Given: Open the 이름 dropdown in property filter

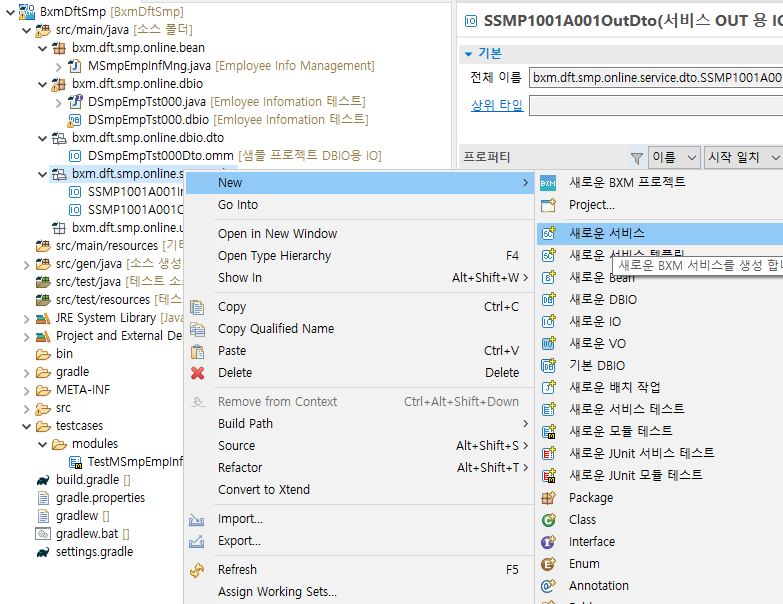Looking at the screenshot, I should tap(676, 157).
